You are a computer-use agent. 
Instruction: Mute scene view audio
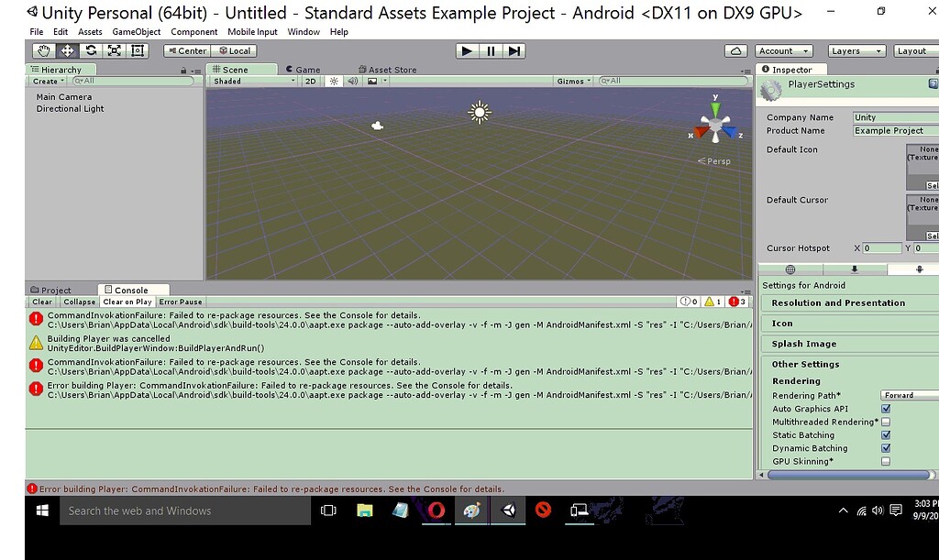pos(353,81)
